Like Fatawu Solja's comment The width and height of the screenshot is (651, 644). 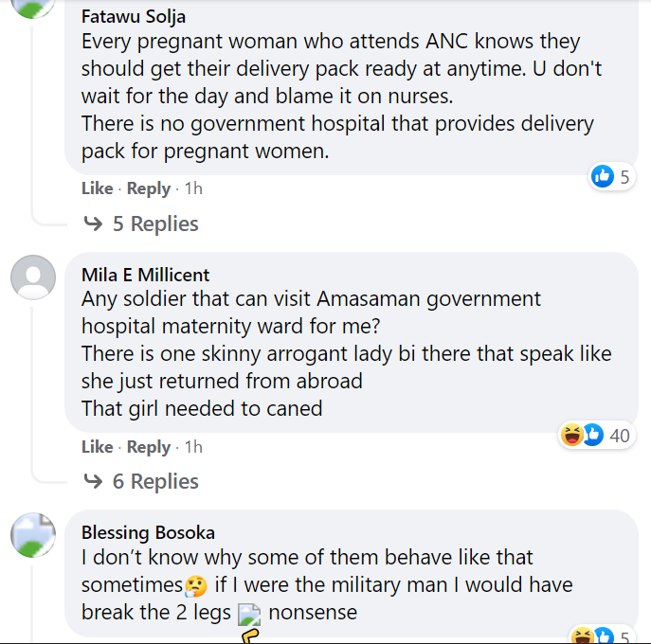(97, 188)
